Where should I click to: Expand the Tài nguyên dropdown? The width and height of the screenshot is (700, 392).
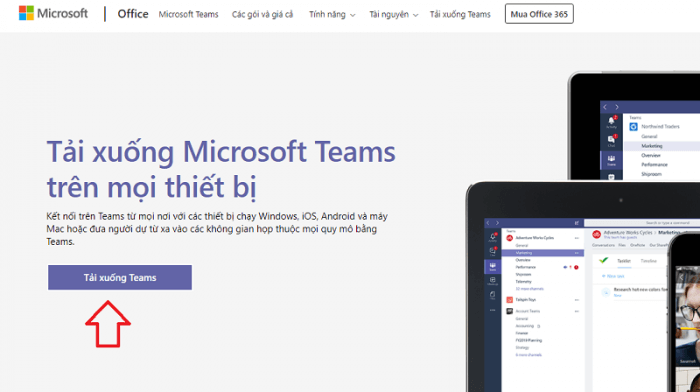[x=393, y=14]
